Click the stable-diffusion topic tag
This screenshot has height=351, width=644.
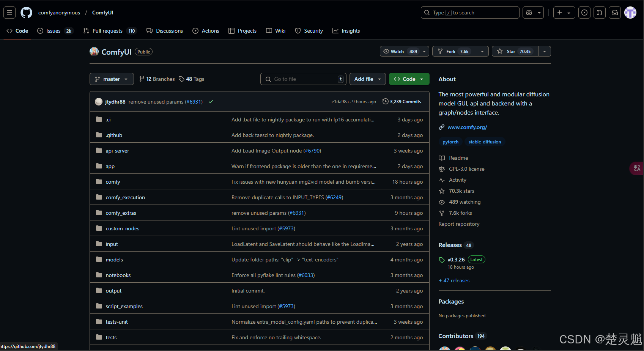click(x=485, y=142)
